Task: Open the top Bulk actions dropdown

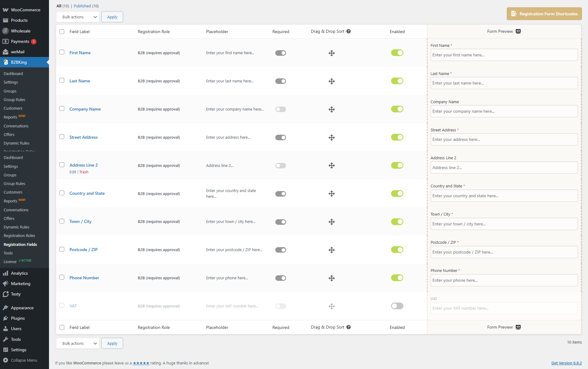Action: coord(78,17)
